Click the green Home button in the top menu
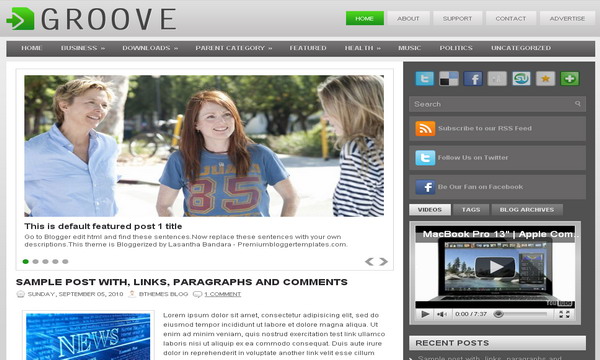The width and height of the screenshot is (600, 360). pyautogui.click(x=365, y=18)
